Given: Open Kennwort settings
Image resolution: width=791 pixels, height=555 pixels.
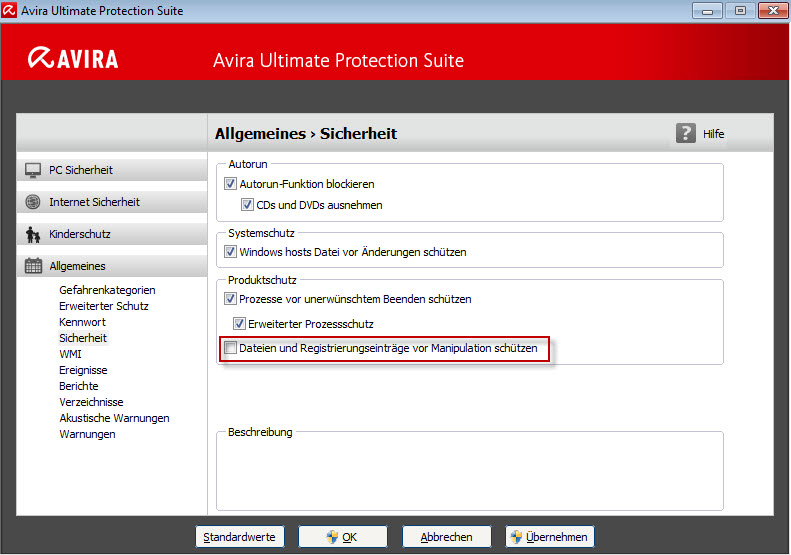Looking at the screenshot, I should [x=82, y=322].
